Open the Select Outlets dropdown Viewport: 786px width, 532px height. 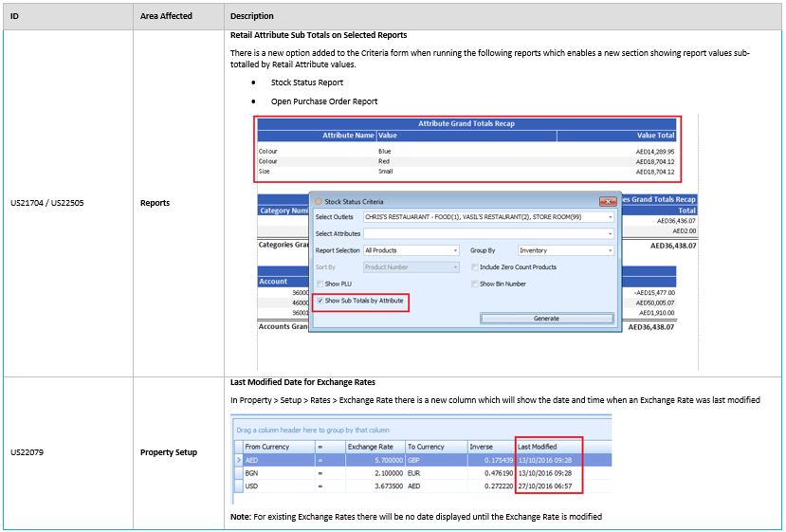[610, 217]
